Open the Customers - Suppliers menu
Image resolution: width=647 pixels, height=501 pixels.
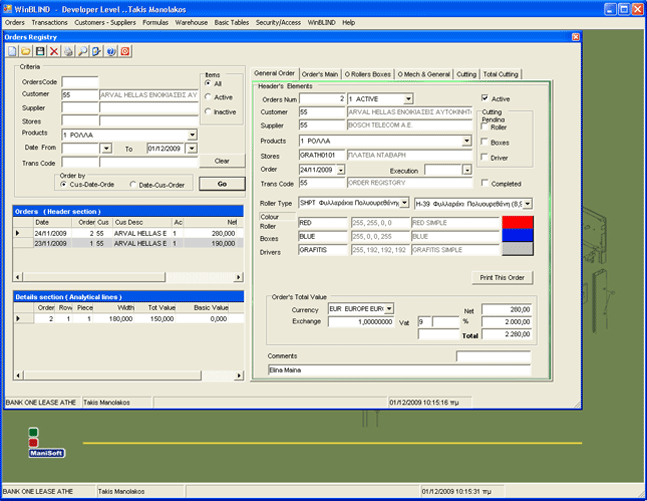[x=105, y=22]
